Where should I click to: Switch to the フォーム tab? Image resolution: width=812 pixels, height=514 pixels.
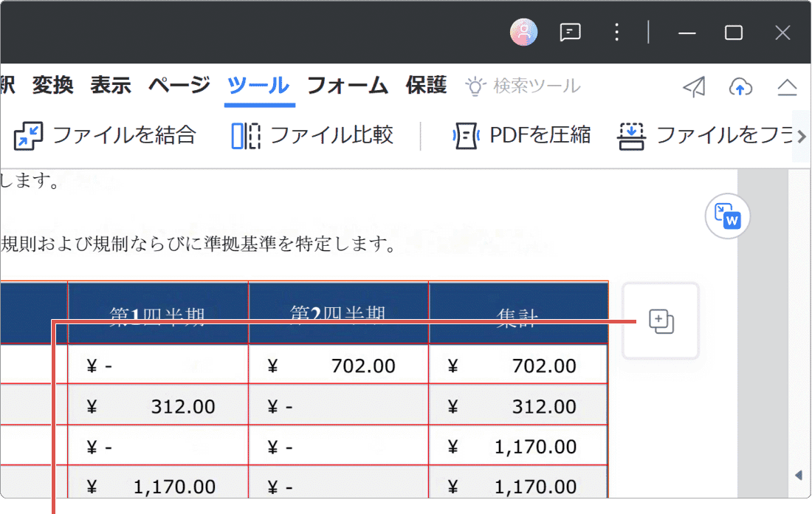347,85
